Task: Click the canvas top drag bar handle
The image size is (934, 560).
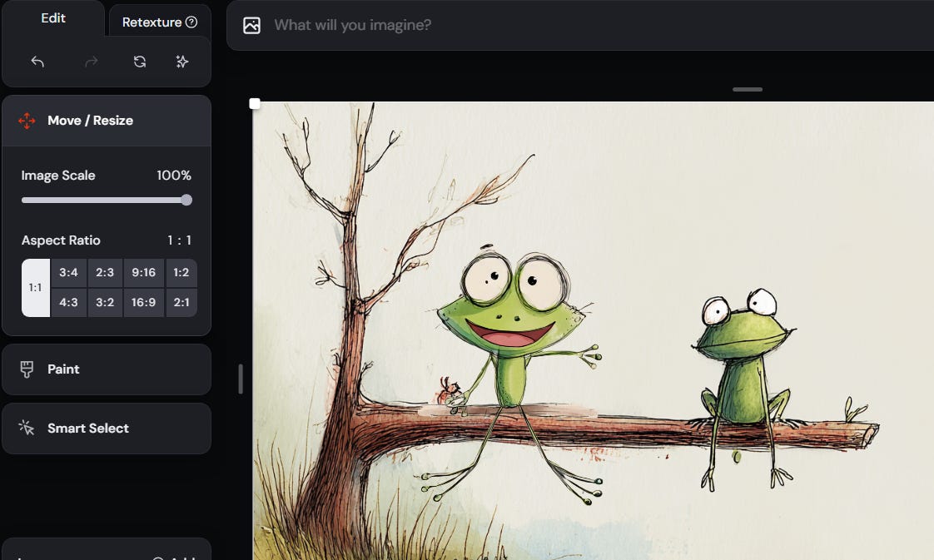Action: click(x=748, y=89)
